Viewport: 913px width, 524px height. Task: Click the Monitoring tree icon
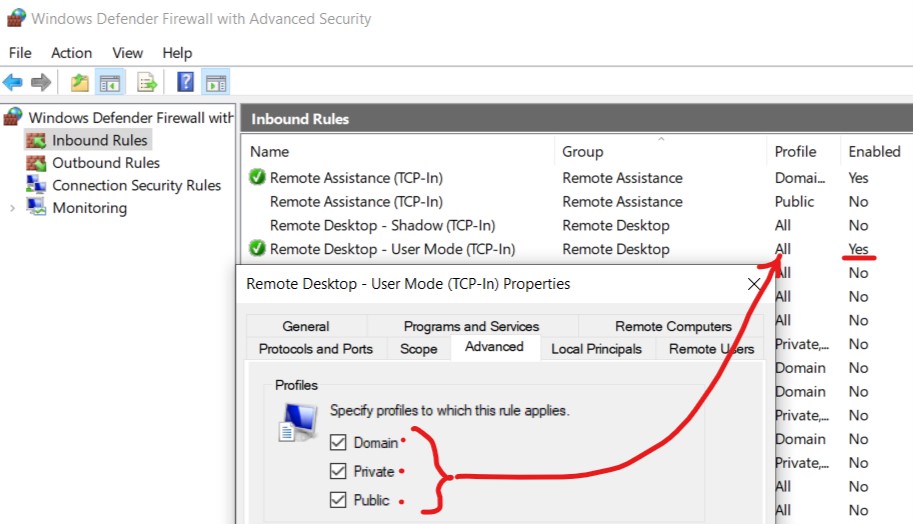tap(36, 207)
